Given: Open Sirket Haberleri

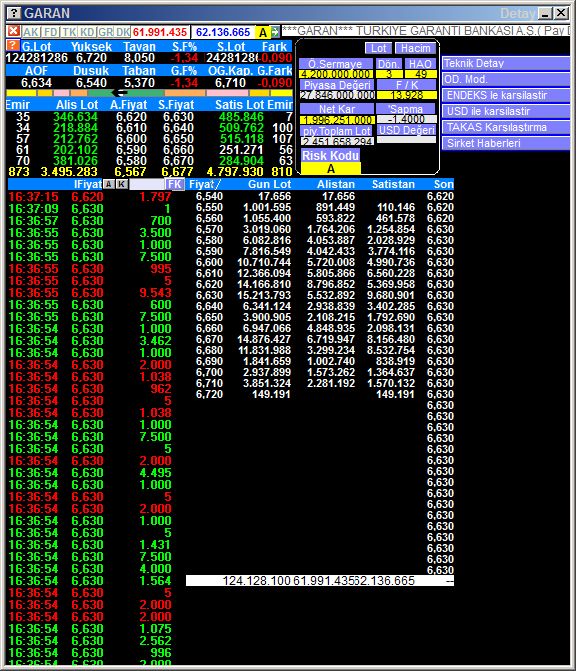Looking at the screenshot, I should (505, 143).
